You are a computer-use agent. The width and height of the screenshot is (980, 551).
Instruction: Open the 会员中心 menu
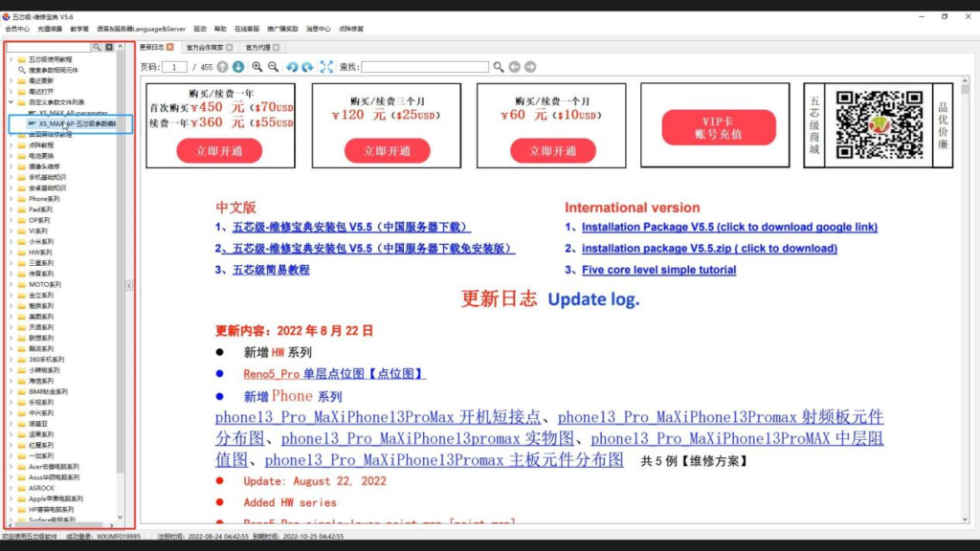click(x=17, y=29)
